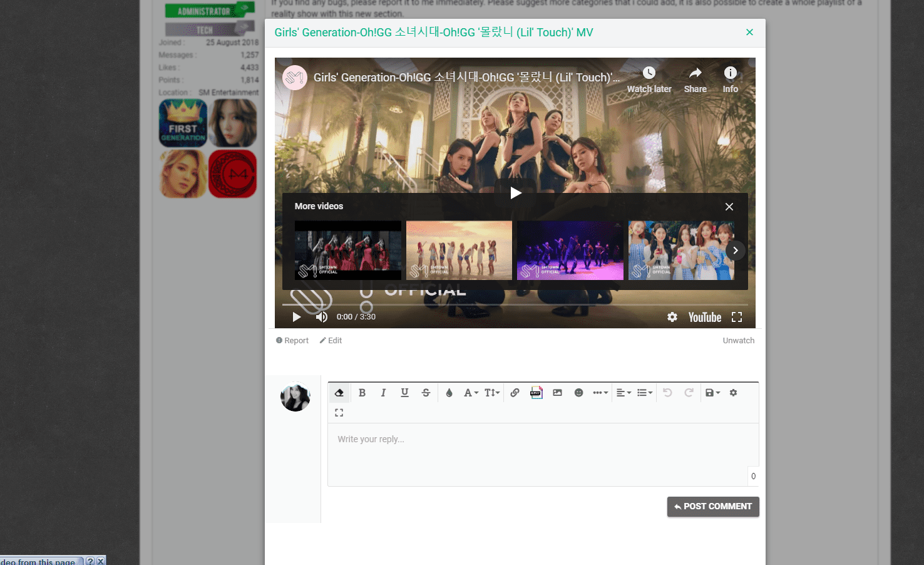Open the second suggested beach video
This screenshot has height=565, width=924.
(x=459, y=251)
